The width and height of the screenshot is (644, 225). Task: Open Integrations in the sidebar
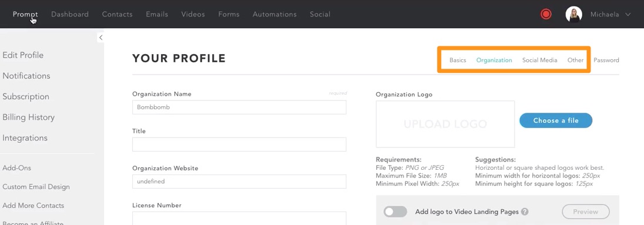25,138
